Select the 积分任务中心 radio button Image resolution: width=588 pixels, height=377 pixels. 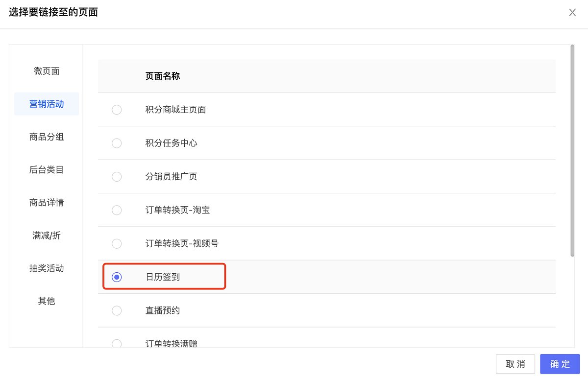[x=117, y=143]
